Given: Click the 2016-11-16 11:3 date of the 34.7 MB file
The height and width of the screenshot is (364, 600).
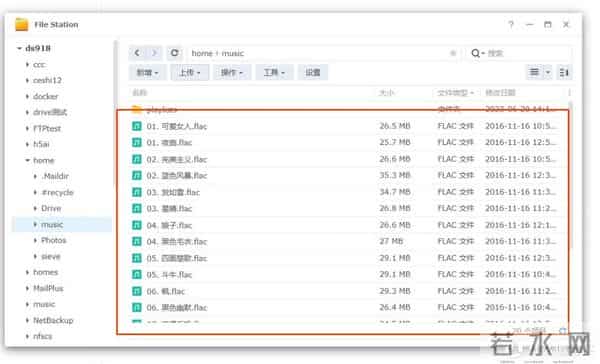Looking at the screenshot, I should pyautogui.click(x=520, y=192).
